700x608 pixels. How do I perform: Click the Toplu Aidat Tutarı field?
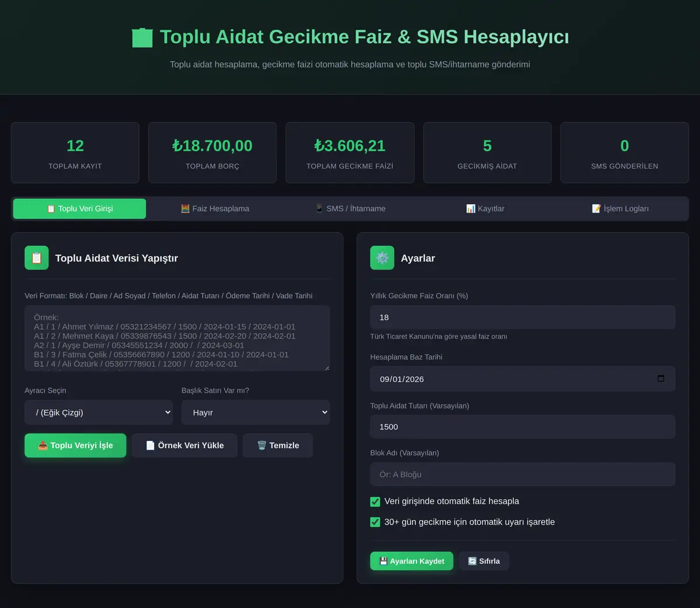[x=523, y=427]
